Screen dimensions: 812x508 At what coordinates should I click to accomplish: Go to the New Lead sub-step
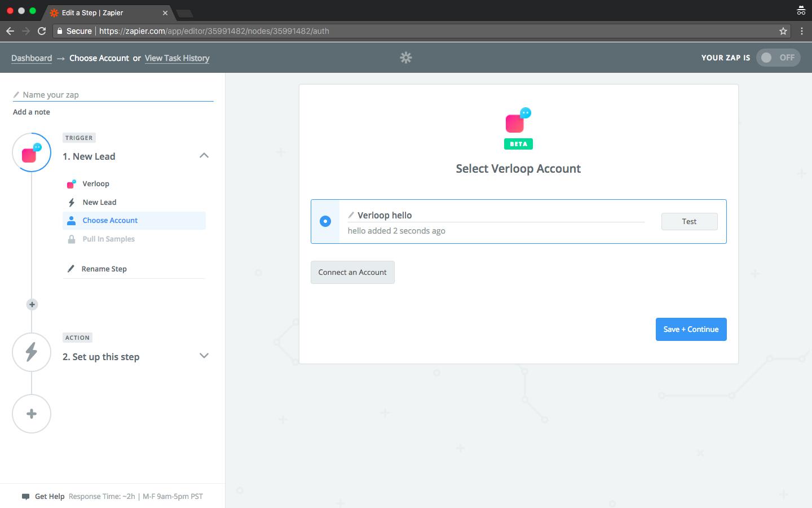(x=99, y=202)
